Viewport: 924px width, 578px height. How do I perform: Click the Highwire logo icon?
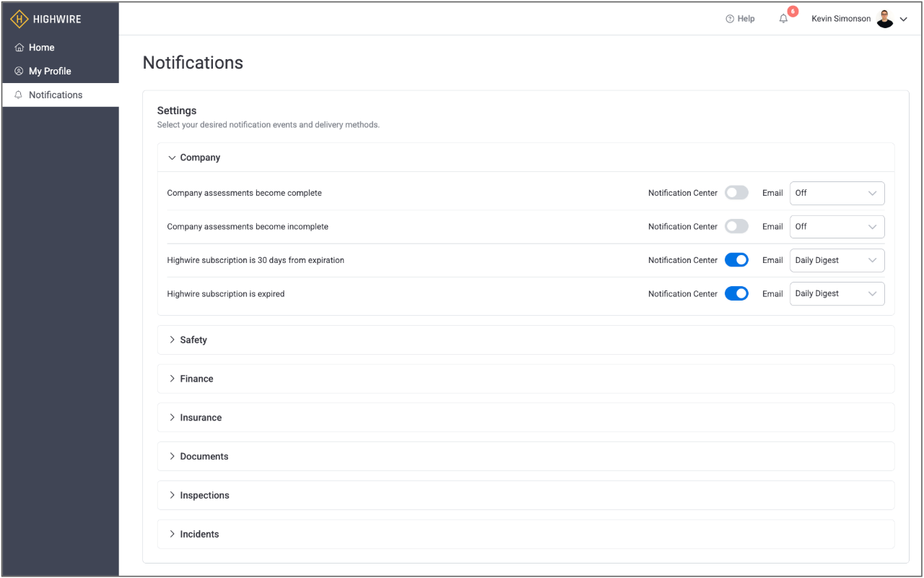(19, 20)
